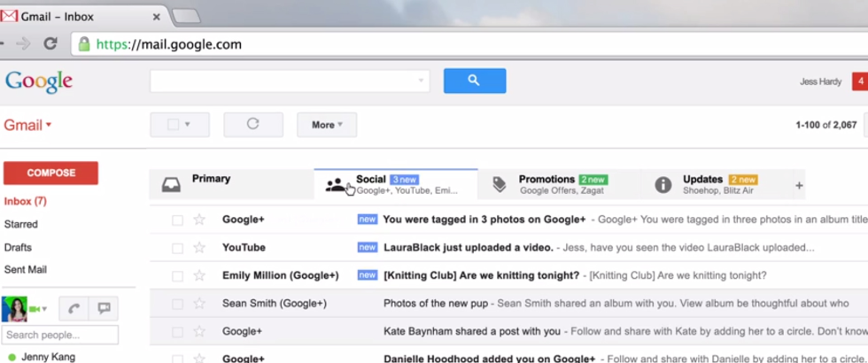Open 'LauraBlack just uploaded a video.' email
Viewport: 868px width, 363px height.
click(x=469, y=247)
